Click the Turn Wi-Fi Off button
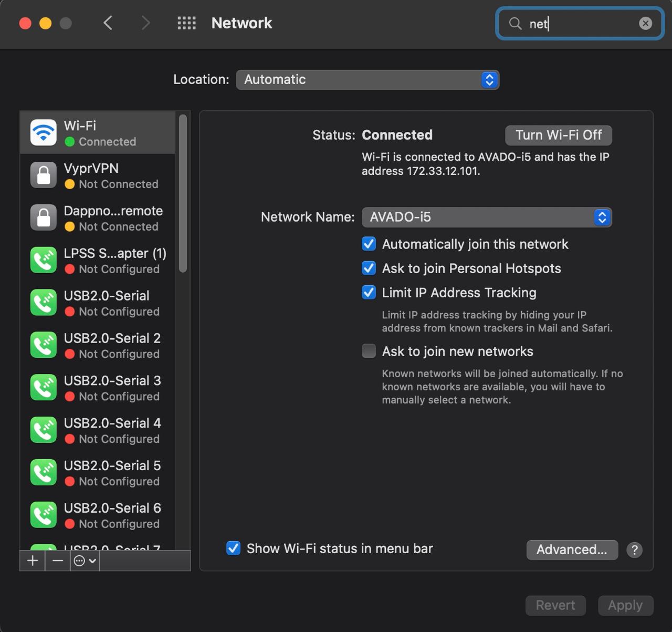This screenshot has width=672, height=632. click(558, 135)
